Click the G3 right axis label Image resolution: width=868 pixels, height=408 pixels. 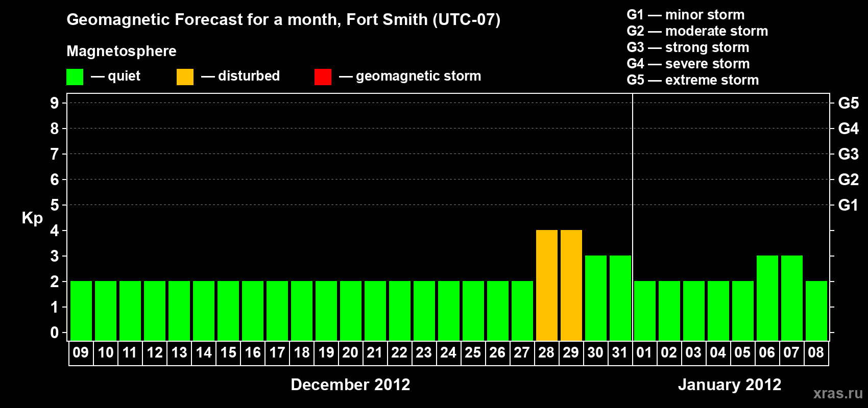point(848,154)
